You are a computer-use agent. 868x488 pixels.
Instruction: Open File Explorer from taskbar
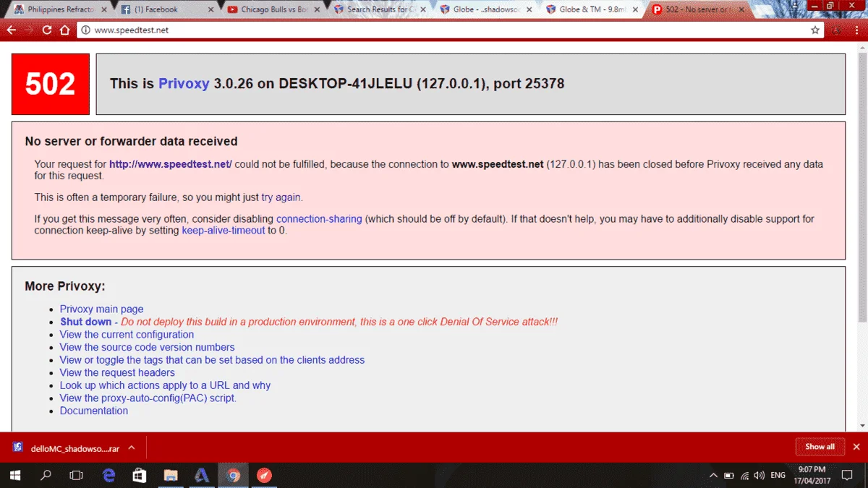(x=171, y=475)
